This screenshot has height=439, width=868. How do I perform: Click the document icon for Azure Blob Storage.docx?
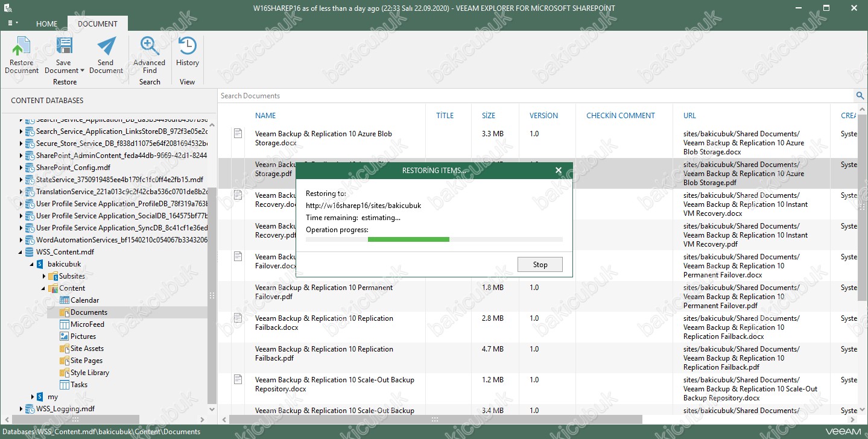pos(238,133)
